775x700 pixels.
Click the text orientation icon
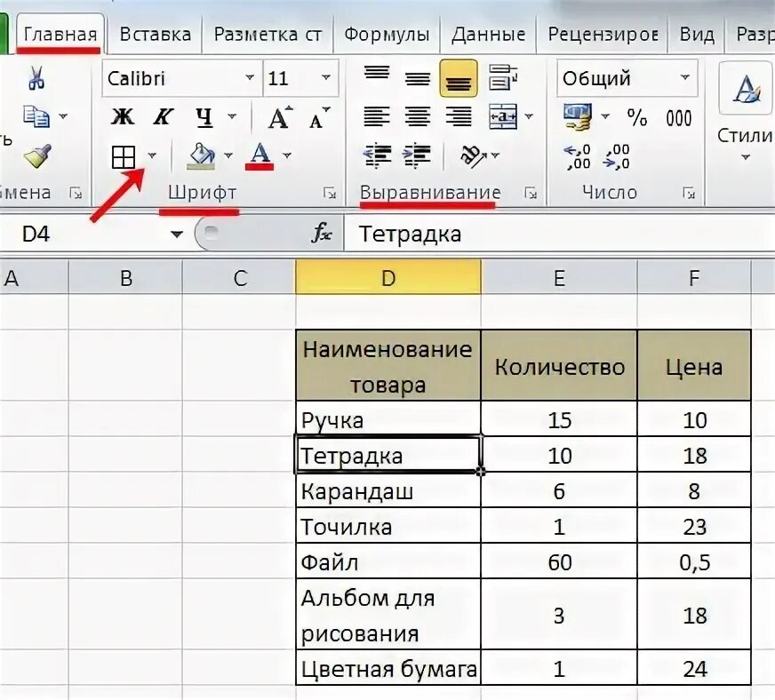(x=473, y=156)
